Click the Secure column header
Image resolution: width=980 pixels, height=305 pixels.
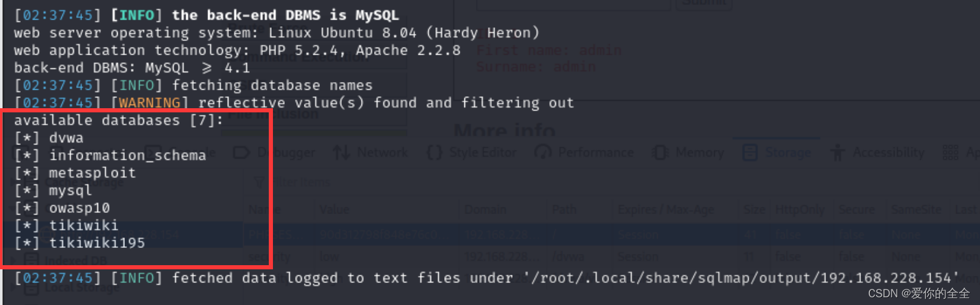point(856,209)
